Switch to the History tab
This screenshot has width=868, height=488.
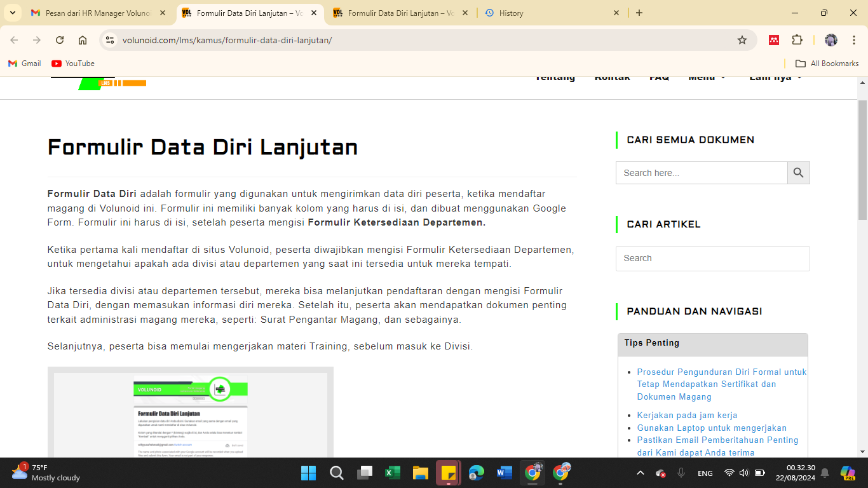point(552,13)
